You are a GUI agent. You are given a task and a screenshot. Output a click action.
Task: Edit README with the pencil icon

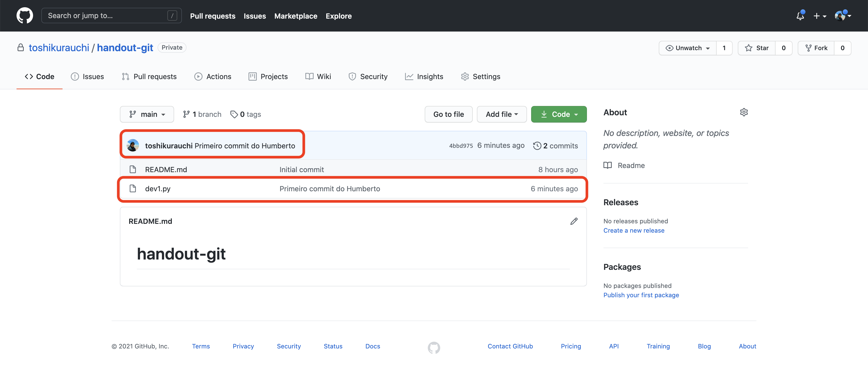574,221
